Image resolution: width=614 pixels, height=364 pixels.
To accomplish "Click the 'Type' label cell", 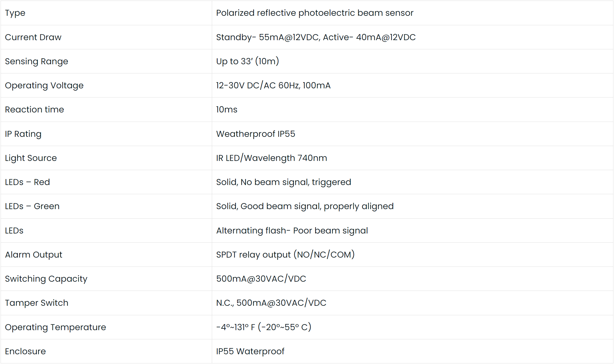I will click(x=15, y=13).
